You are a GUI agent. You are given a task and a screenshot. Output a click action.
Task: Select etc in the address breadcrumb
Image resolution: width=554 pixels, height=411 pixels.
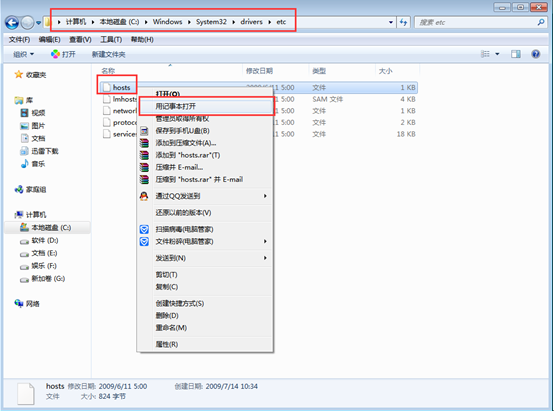click(x=281, y=22)
